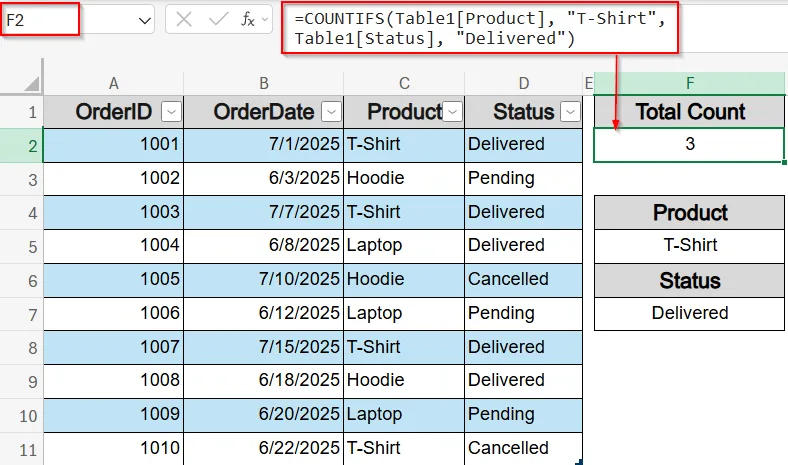This screenshot has width=788, height=465.
Task: Select row 2 header
Action: pos(22,145)
